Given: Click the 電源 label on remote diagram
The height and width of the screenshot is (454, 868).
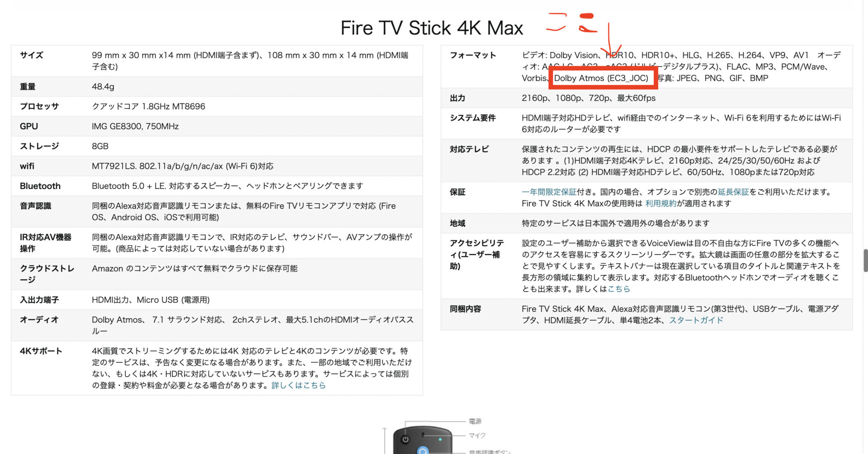Looking at the screenshot, I should (475, 421).
